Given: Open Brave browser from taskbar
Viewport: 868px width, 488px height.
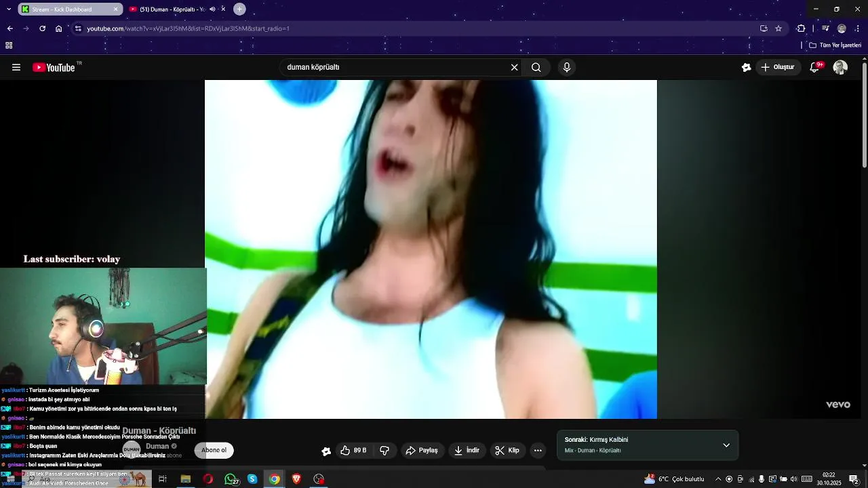Looking at the screenshot, I should [297, 479].
